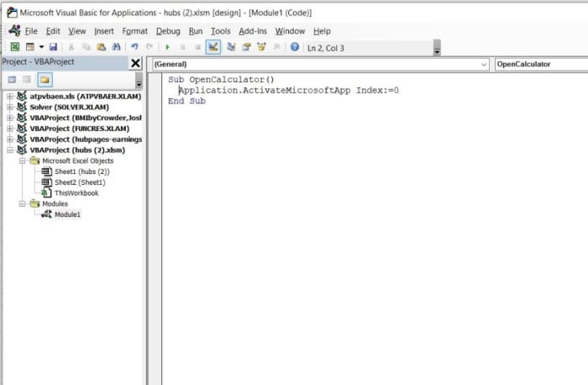Open the Run menu
Viewport: 588px width, 385px height.
(x=196, y=31)
